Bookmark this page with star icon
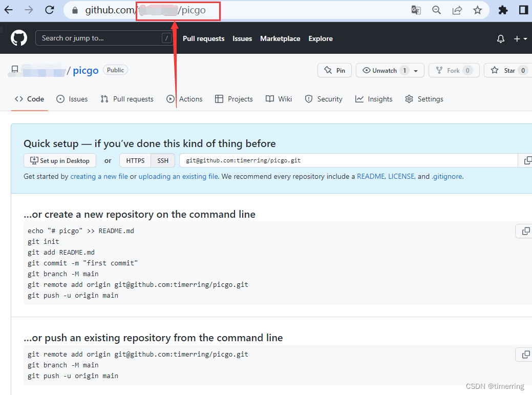The width and height of the screenshot is (532, 395). 477,10
